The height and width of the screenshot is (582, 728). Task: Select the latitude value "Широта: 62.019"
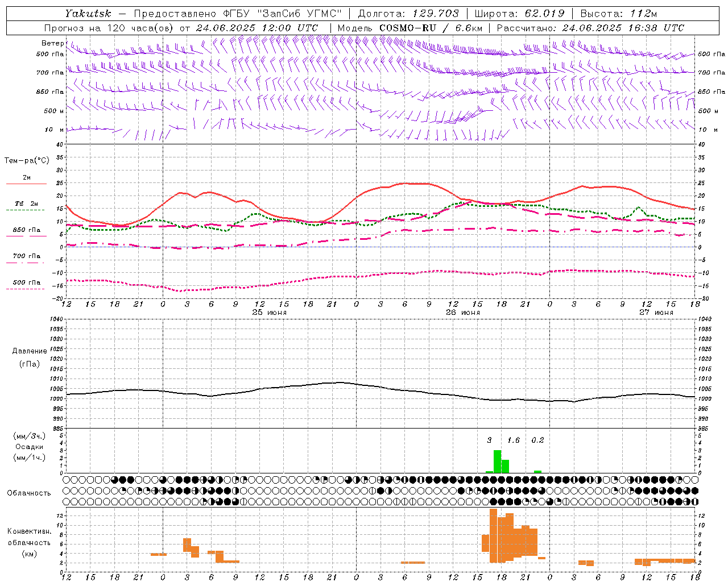pyautogui.click(x=520, y=14)
